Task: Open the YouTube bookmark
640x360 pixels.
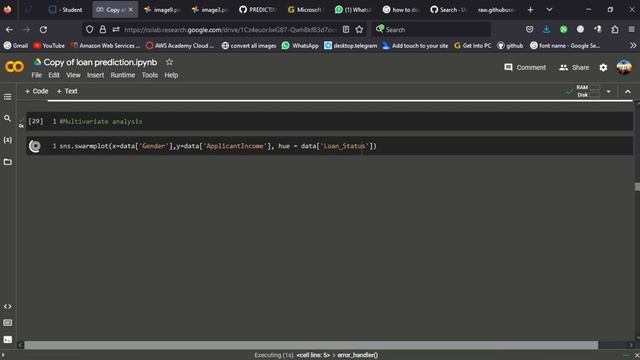Action: pos(49,46)
